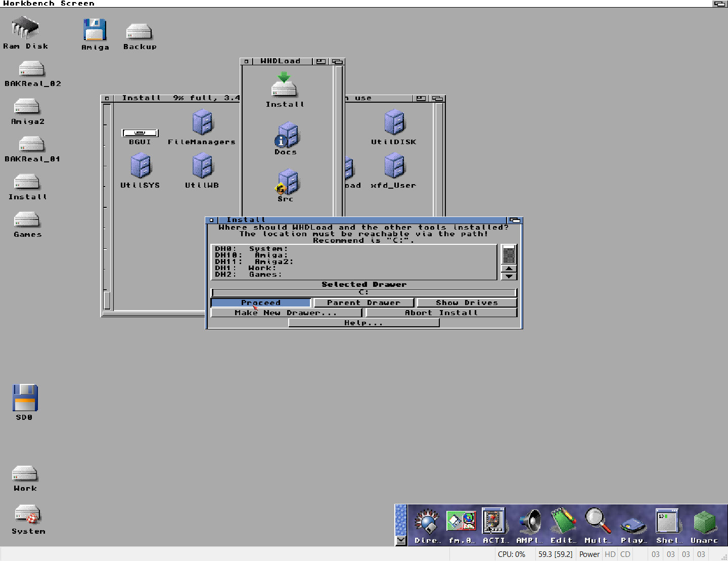This screenshot has width=728, height=561.
Task: Select DH1: Work: in drive list
Action: (354, 268)
